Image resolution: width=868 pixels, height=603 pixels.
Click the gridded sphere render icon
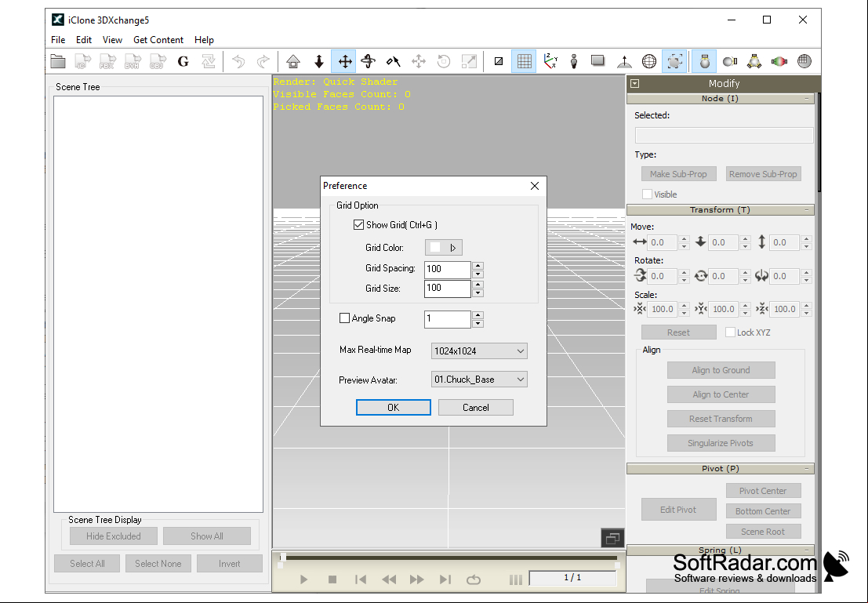(804, 61)
